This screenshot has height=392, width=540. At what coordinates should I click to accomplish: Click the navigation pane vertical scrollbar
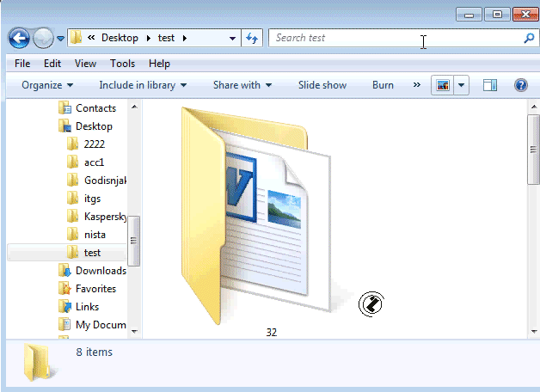tap(134, 241)
